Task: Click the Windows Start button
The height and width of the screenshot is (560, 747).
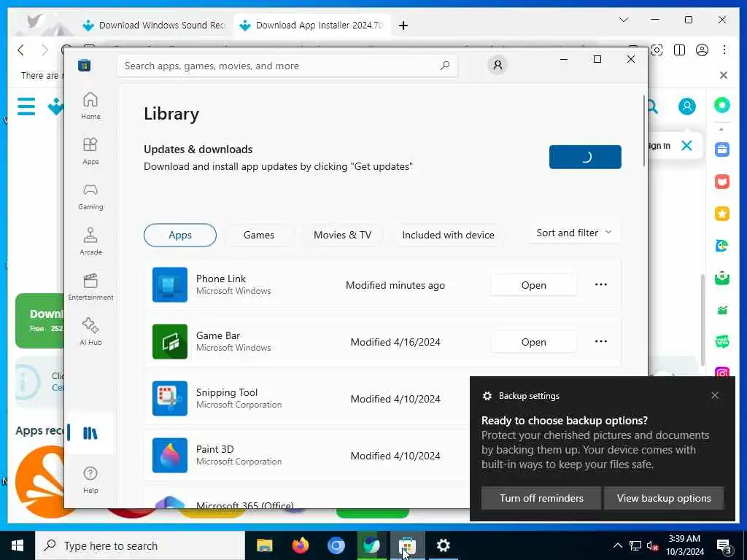Action: [x=18, y=545]
